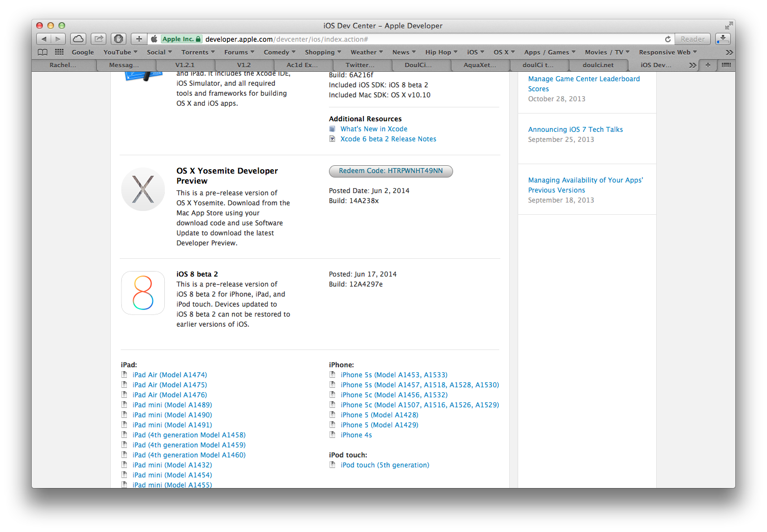Open the Top Sites grid icon
This screenshot has width=767, height=532.
coord(59,52)
